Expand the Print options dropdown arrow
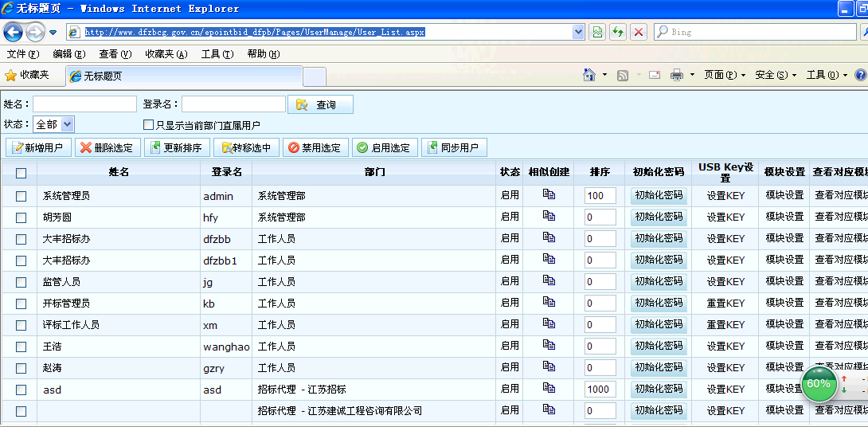Image resolution: width=868 pixels, height=427 pixels. tap(692, 75)
